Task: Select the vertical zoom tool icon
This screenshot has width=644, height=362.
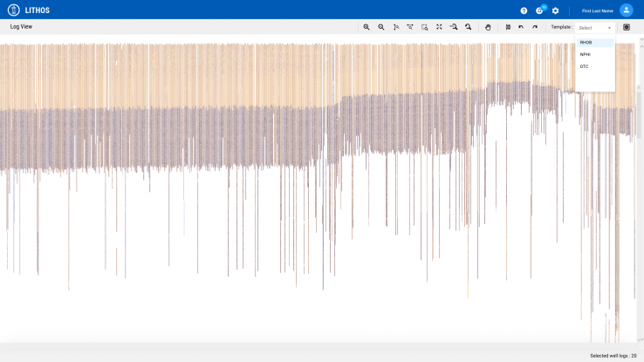Action: point(396,27)
